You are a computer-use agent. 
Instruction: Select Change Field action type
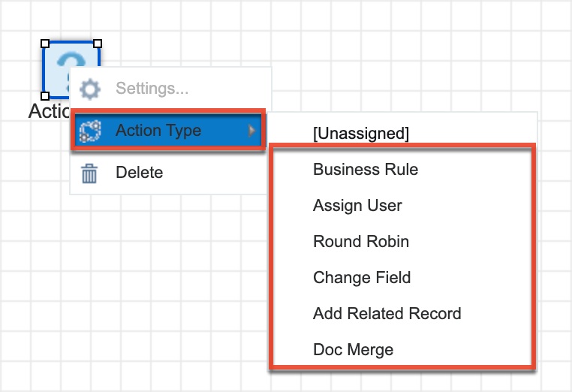tap(362, 278)
